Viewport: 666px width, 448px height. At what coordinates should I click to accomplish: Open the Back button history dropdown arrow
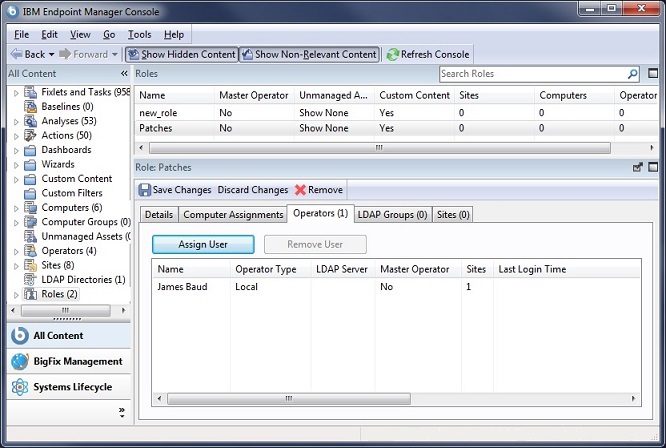52,54
